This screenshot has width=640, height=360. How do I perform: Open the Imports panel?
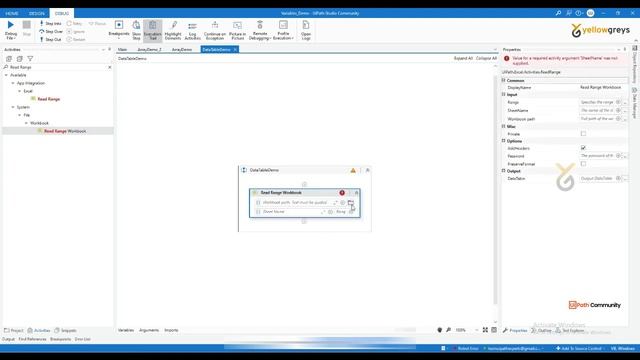tap(171, 330)
